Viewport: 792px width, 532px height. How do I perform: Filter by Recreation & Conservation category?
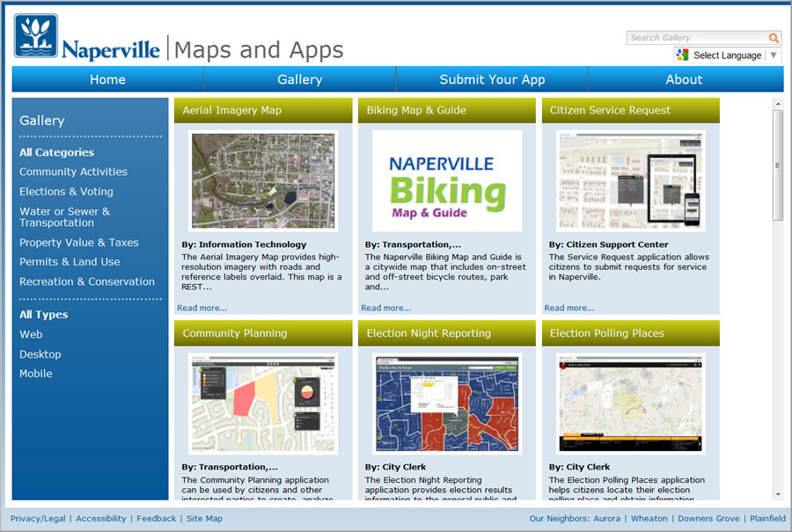coord(87,281)
